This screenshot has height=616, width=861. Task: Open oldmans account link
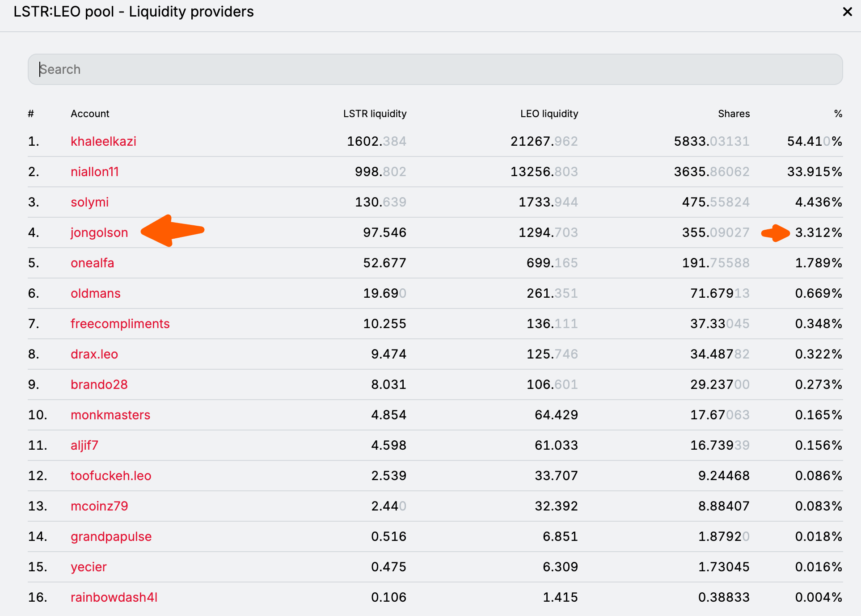point(96,293)
